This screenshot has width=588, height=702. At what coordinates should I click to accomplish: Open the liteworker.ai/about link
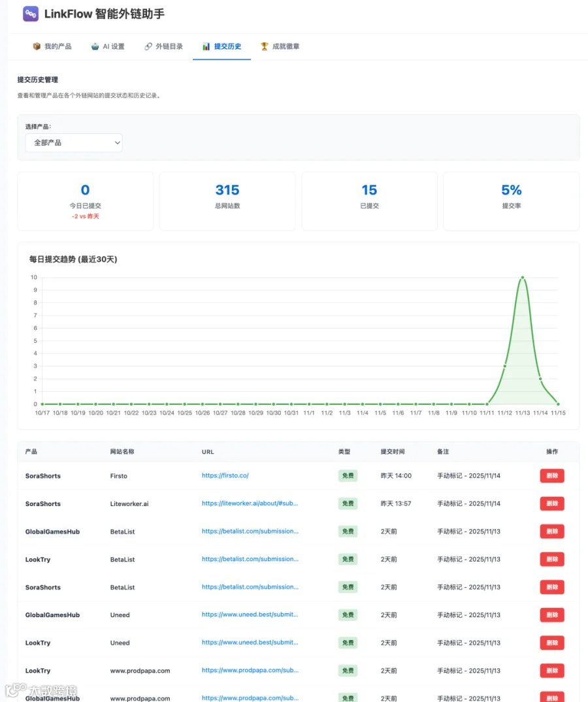[250, 503]
